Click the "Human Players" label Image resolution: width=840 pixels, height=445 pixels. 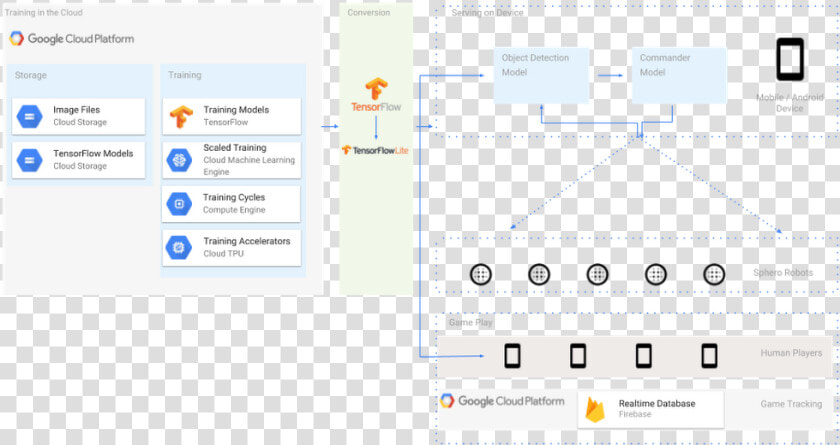click(791, 353)
